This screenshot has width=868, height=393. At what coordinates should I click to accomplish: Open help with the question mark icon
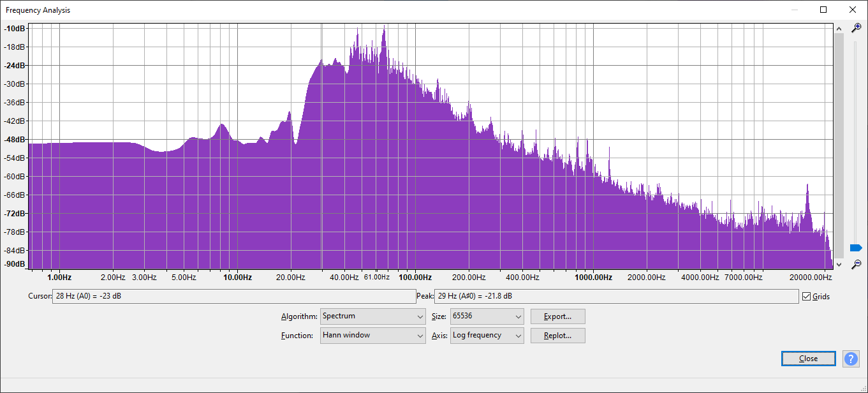click(x=851, y=359)
